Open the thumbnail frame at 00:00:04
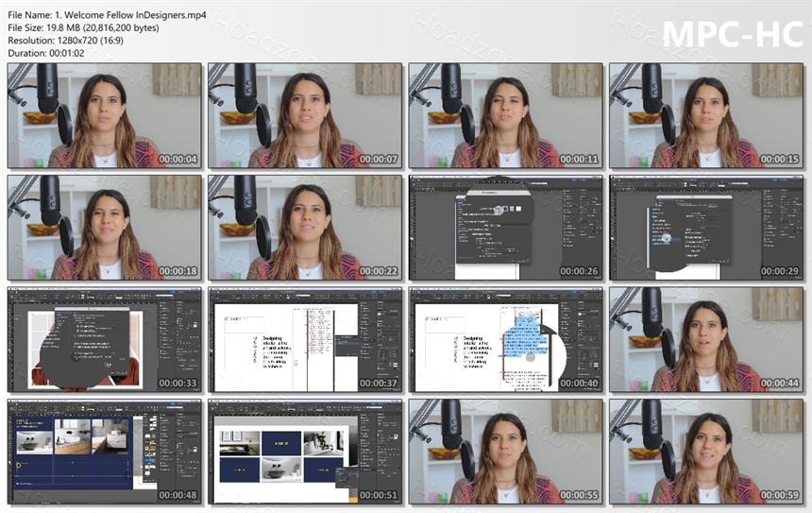 (x=105, y=115)
